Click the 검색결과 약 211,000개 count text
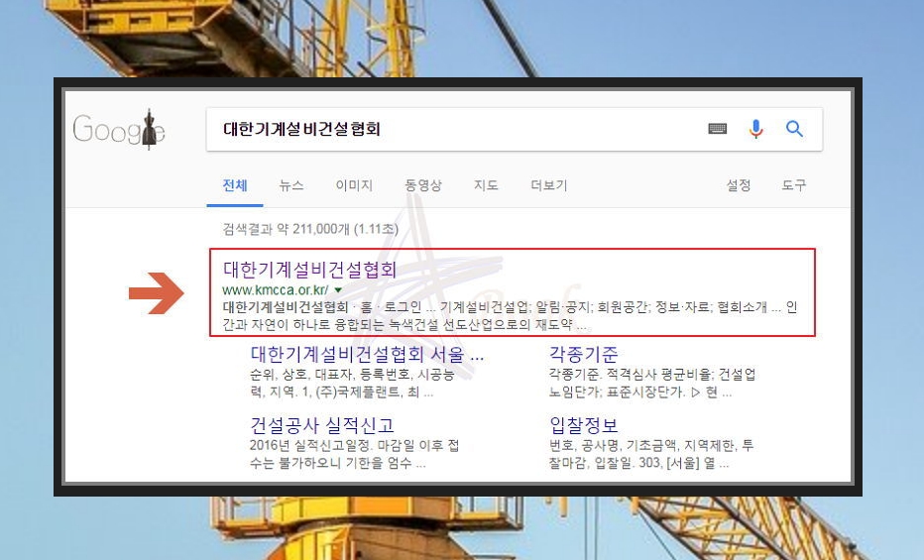Image resolution: width=924 pixels, height=560 pixels. pyautogui.click(x=310, y=229)
